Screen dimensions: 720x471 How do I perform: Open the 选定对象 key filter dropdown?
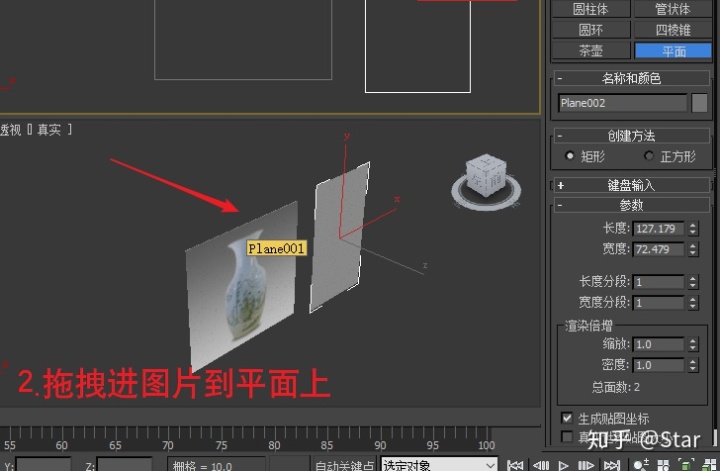tap(439, 464)
